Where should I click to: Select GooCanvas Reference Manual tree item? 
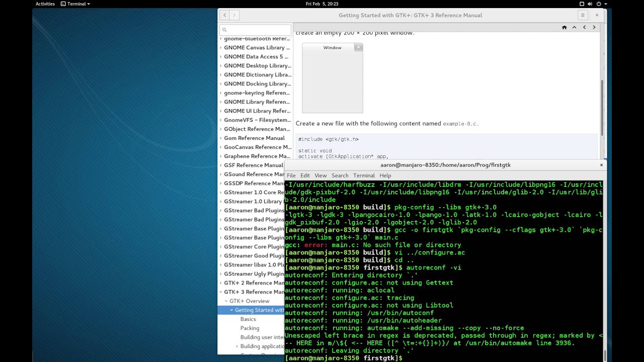point(258,147)
